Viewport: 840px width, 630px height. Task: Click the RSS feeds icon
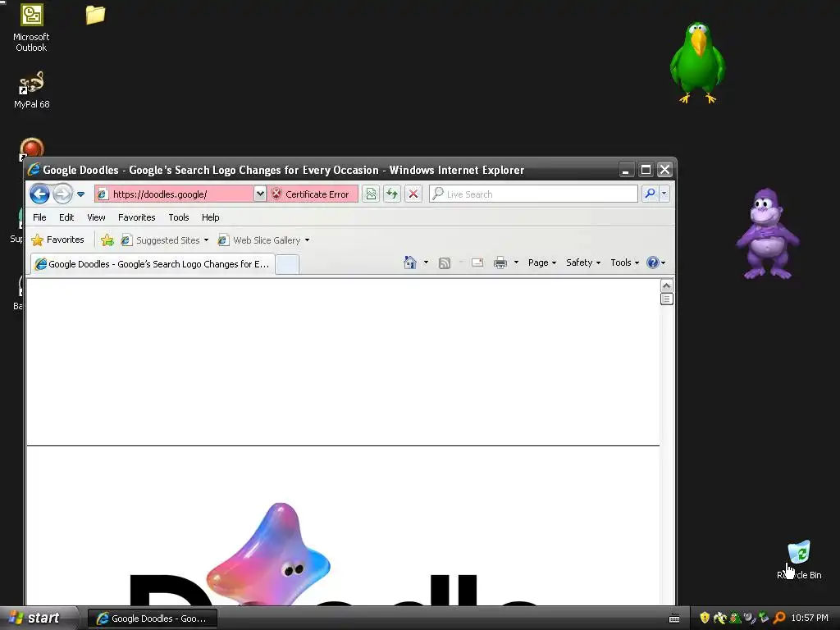pos(444,263)
